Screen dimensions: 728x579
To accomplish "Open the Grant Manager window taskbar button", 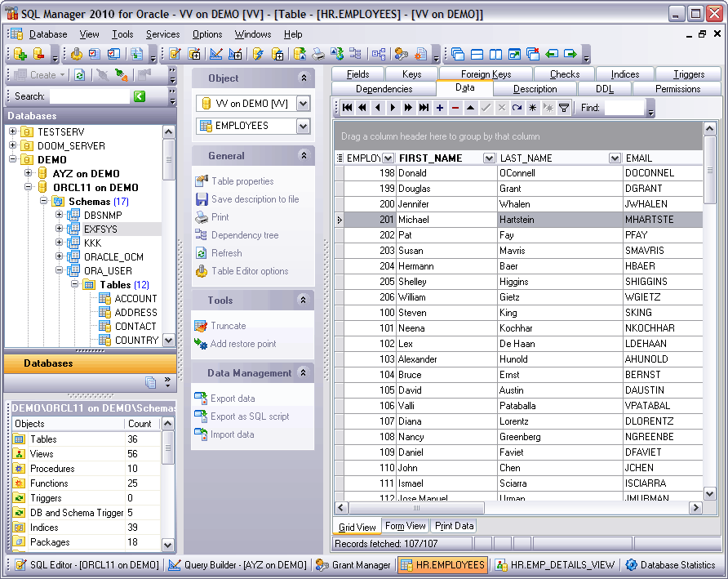I will click(x=353, y=565).
